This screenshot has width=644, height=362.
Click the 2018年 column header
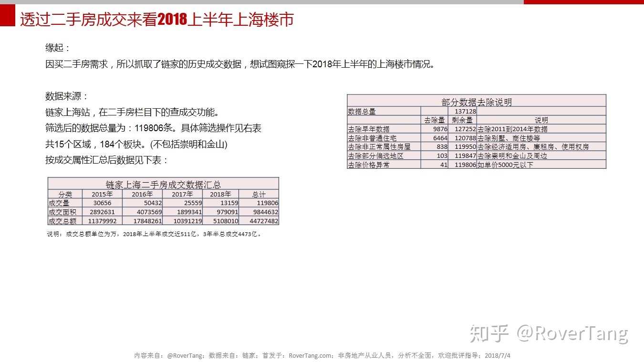click(x=220, y=194)
